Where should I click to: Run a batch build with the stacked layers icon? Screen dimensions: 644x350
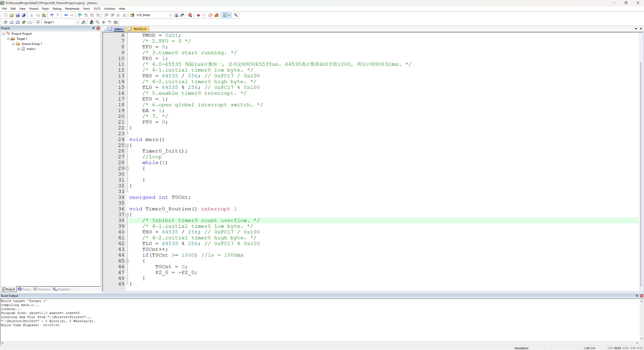(24, 22)
